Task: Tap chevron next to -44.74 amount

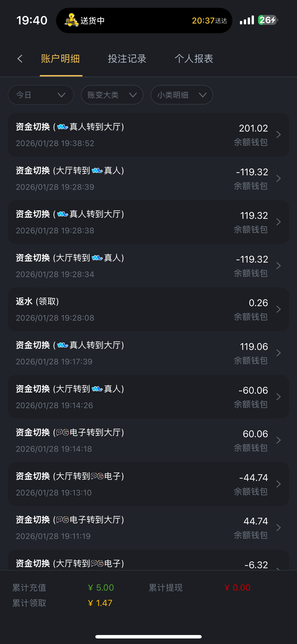Action: point(278,484)
